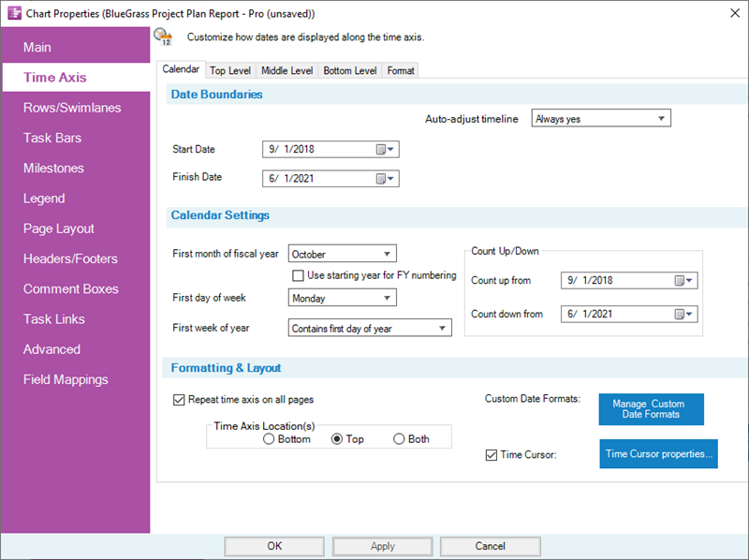Enable Use starting year for FY numbering

tap(299, 275)
